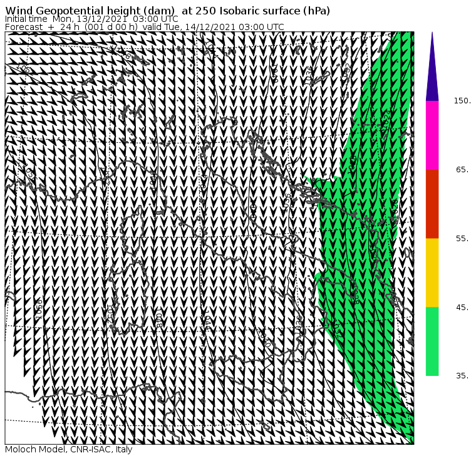This screenshot has height=458, width=476.
Task: Pick the green legend color band
Action: pos(432,341)
